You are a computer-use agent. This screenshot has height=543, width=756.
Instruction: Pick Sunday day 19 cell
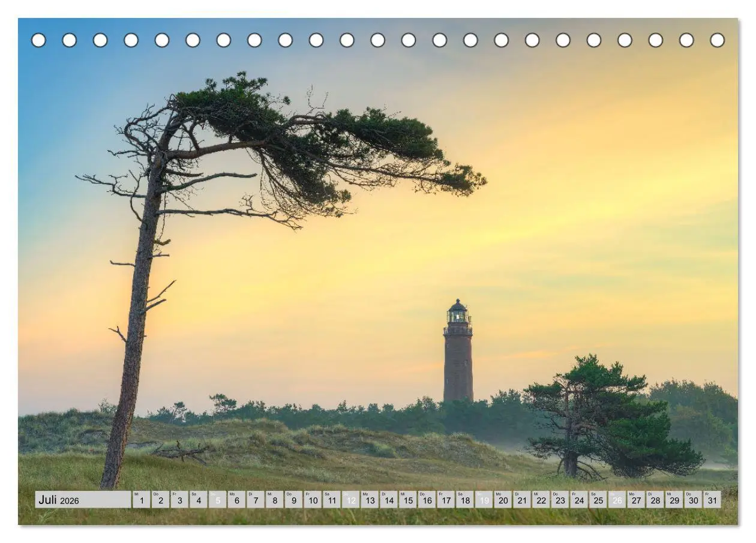pos(484,500)
